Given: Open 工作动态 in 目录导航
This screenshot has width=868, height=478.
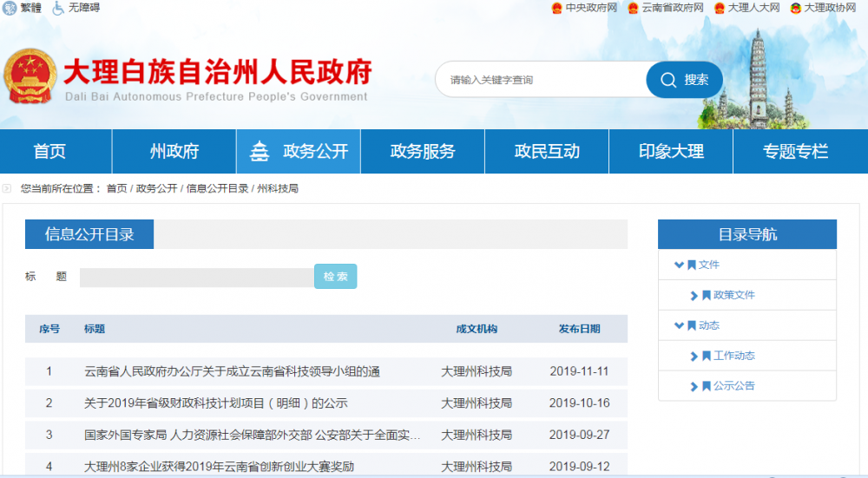Looking at the screenshot, I should tap(734, 356).
